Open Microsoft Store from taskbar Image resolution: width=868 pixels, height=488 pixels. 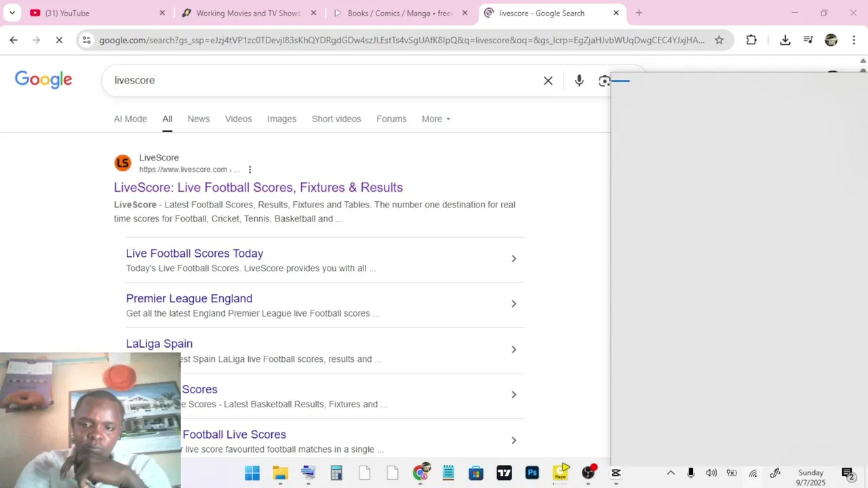(x=476, y=473)
